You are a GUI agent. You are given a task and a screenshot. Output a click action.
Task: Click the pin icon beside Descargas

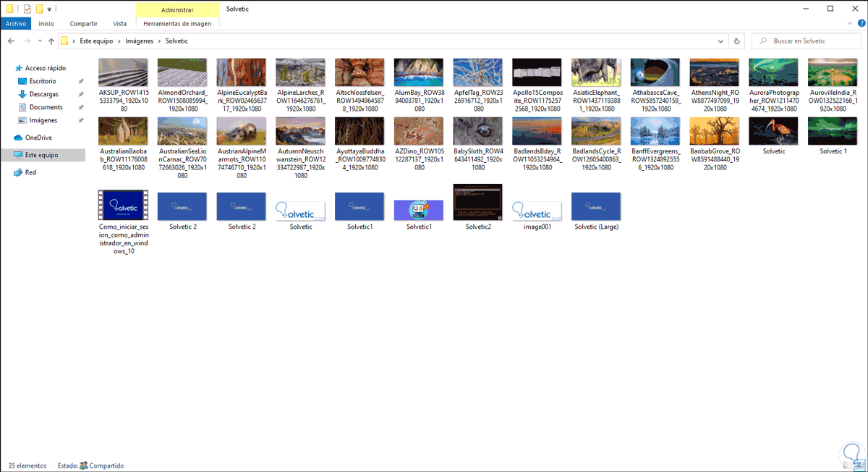coord(81,95)
